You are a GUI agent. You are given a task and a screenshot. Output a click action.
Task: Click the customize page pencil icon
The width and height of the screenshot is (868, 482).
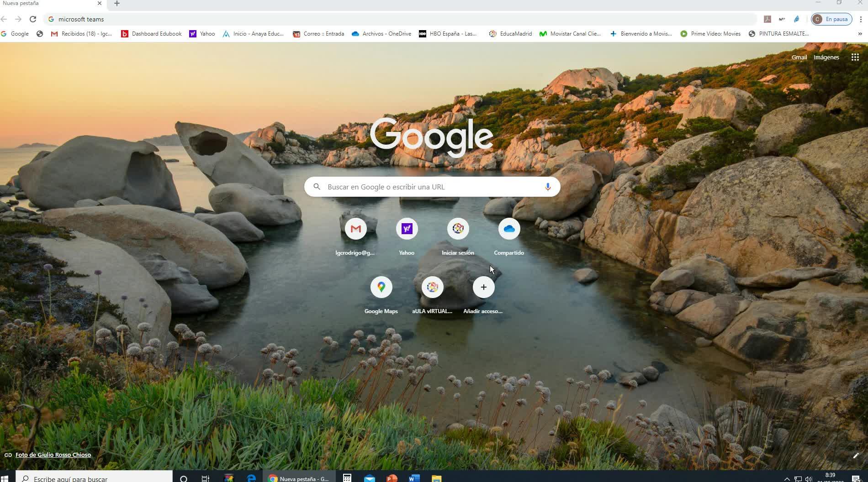pyautogui.click(x=856, y=455)
